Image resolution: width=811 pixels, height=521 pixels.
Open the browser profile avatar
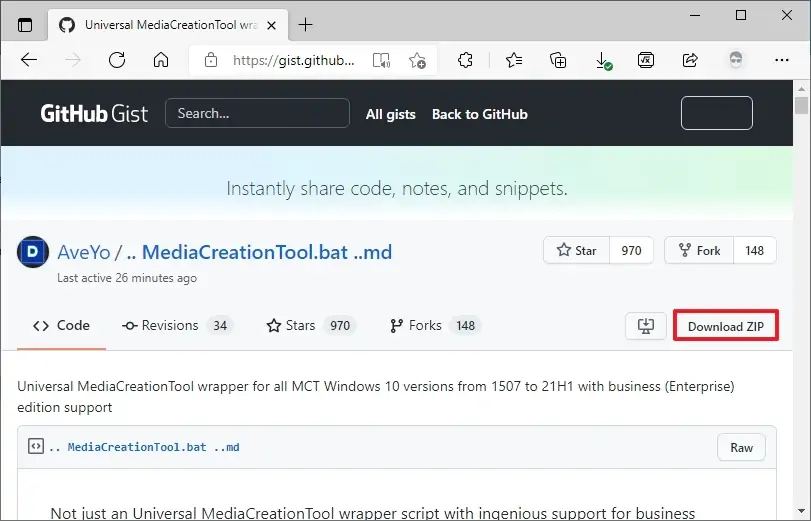[735, 60]
